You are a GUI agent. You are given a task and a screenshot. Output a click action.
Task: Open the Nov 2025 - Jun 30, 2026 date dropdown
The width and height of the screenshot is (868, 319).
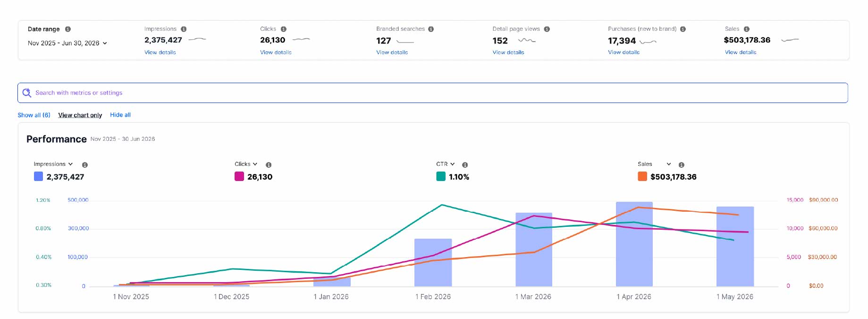(67, 43)
